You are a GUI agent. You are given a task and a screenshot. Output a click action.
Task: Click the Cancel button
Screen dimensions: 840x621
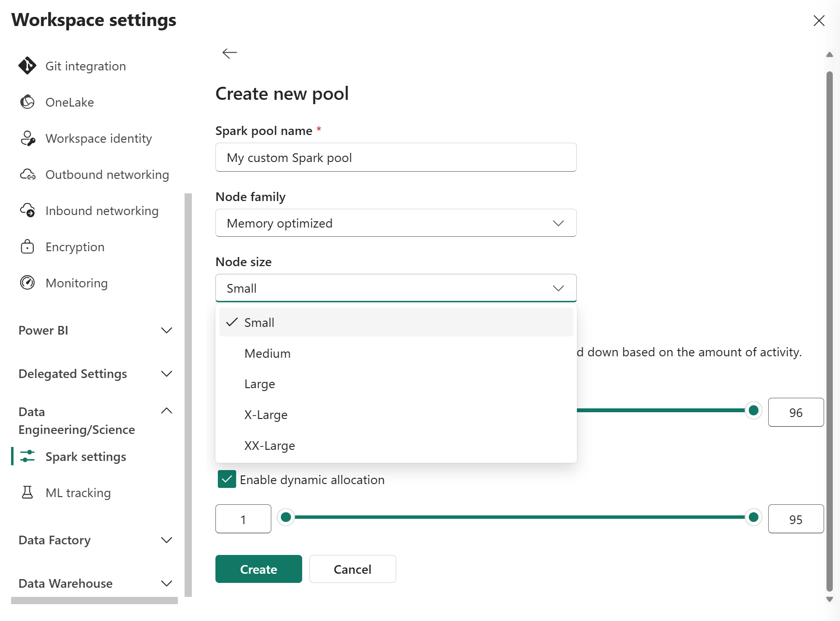(352, 569)
